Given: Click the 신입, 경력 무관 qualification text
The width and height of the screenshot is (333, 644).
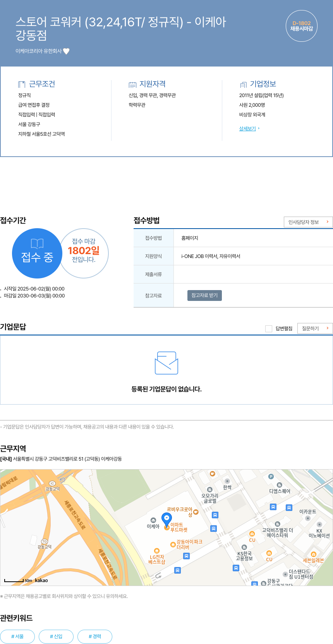Looking at the screenshot, I should click(x=152, y=96).
